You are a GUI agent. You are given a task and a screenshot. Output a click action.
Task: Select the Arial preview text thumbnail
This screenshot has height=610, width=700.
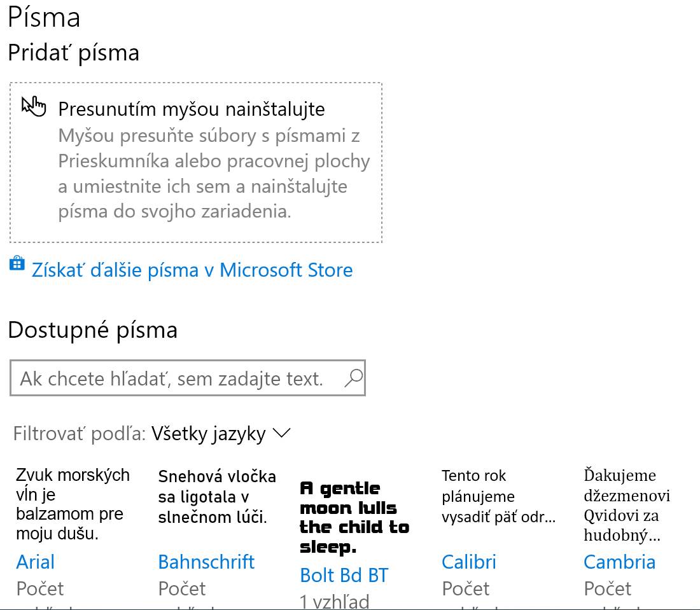pyautogui.click(x=73, y=504)
